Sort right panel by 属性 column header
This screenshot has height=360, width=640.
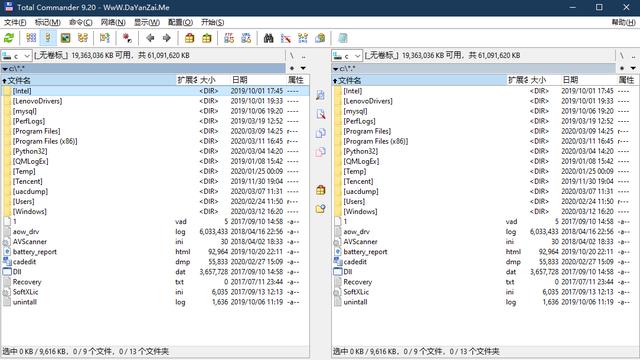coord(627,80)
